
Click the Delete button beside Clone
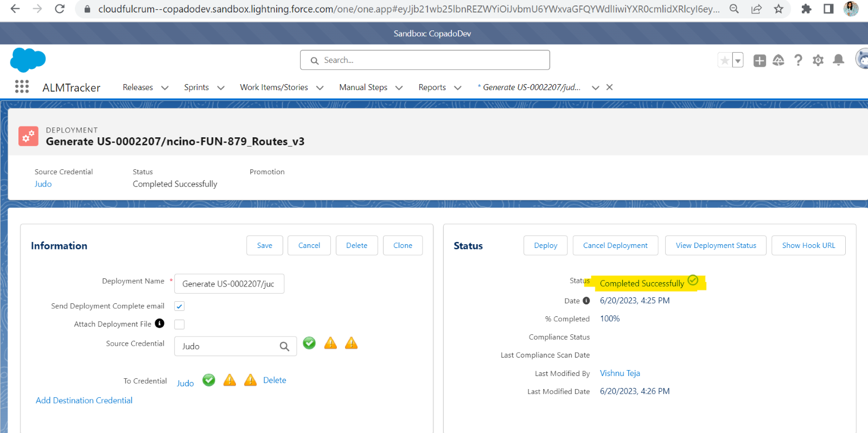357,245
